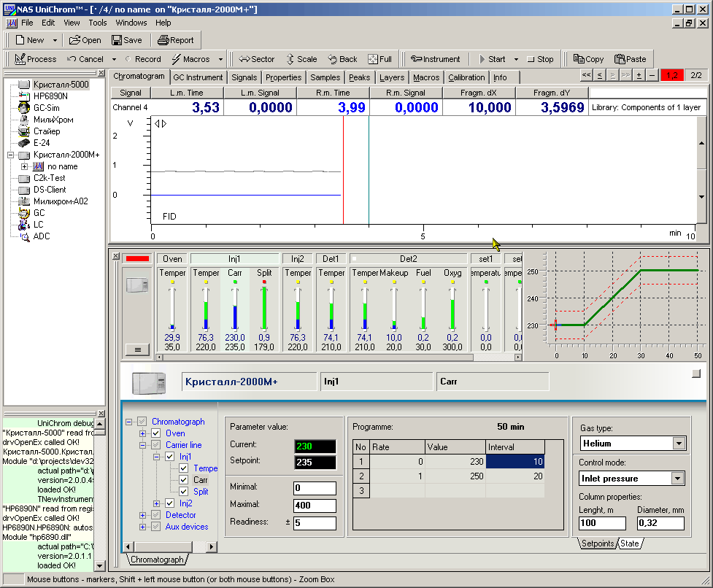This screenshot has height=588, width=713.
Task: Start the analysis run
Action: 493,59
